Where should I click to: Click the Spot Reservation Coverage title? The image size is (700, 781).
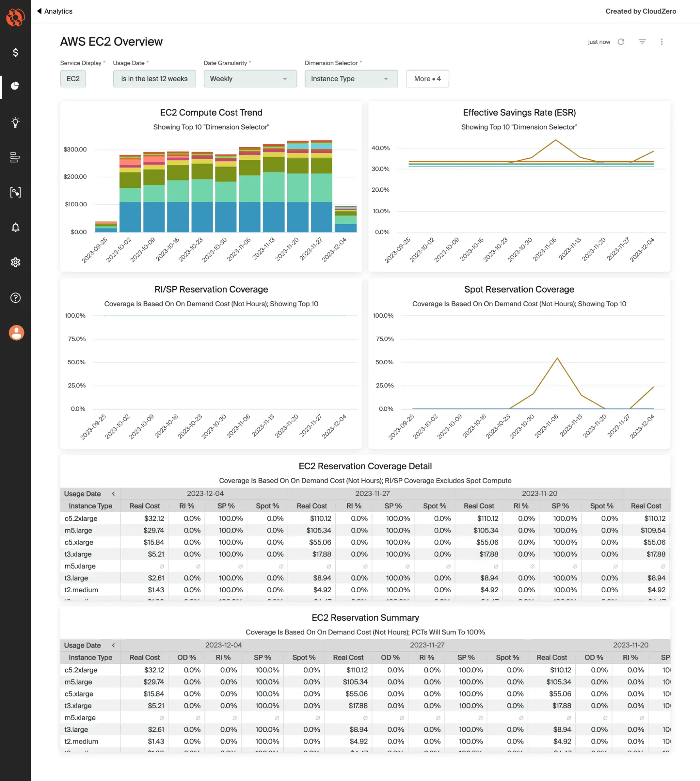coord(519,290)
